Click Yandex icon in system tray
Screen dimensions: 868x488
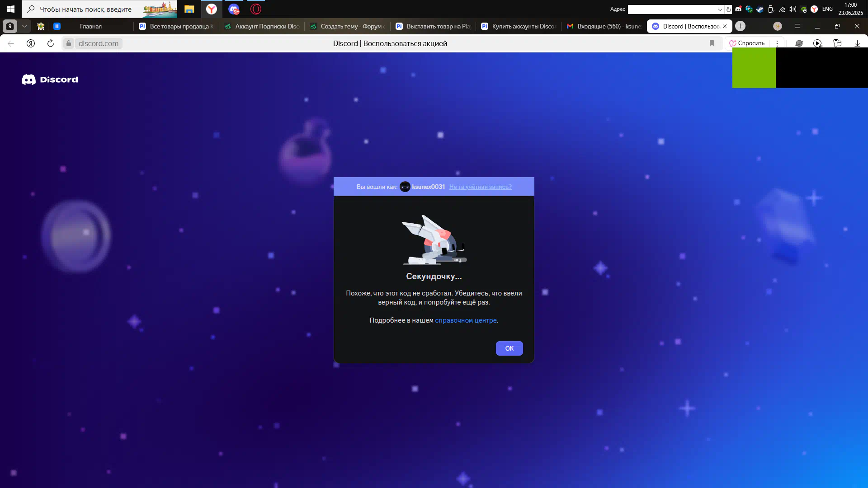[814, 9]
